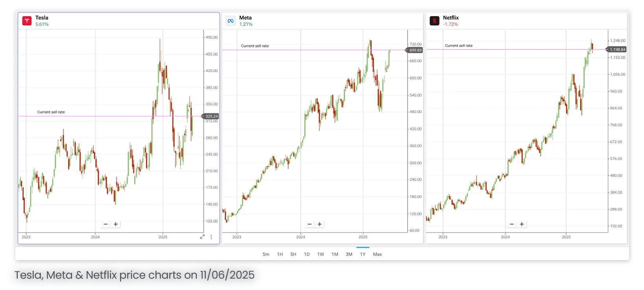This screenshot has width=644, height=290.
Task: Select the 1M timeframe
Action: [x=335, y=254]
